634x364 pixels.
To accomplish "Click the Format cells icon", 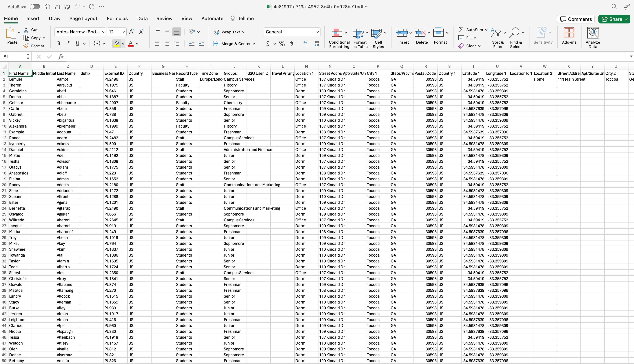I will tap(438, 32).
